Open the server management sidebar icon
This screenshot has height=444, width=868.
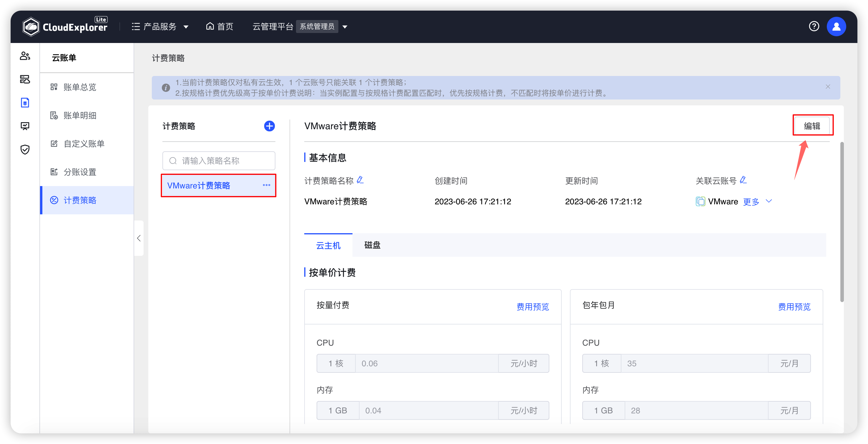coord(25,79)
